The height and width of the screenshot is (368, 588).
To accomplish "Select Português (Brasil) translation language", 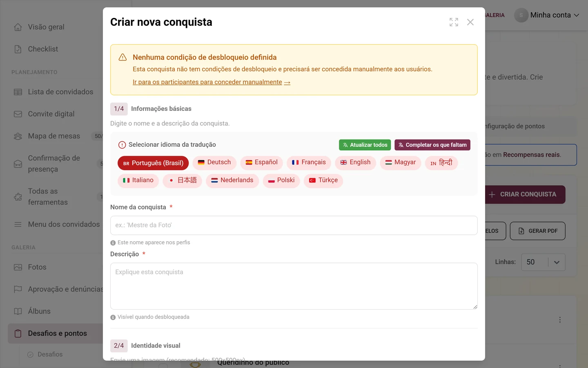I will (x=153, y=163).
